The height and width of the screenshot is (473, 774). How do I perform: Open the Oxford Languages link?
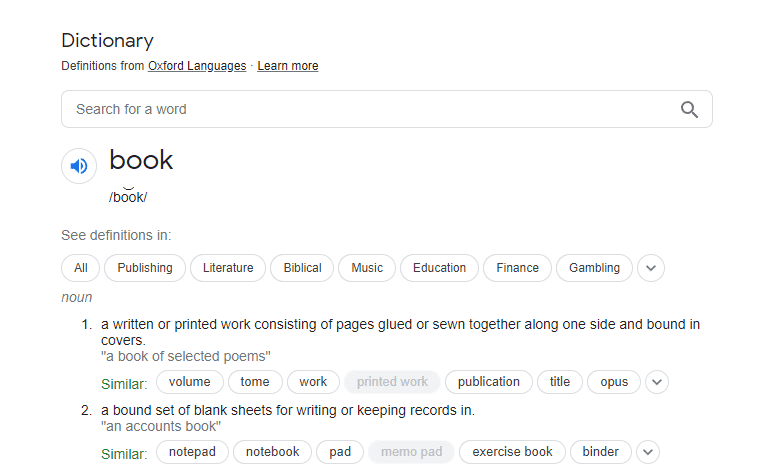[197, 66]
